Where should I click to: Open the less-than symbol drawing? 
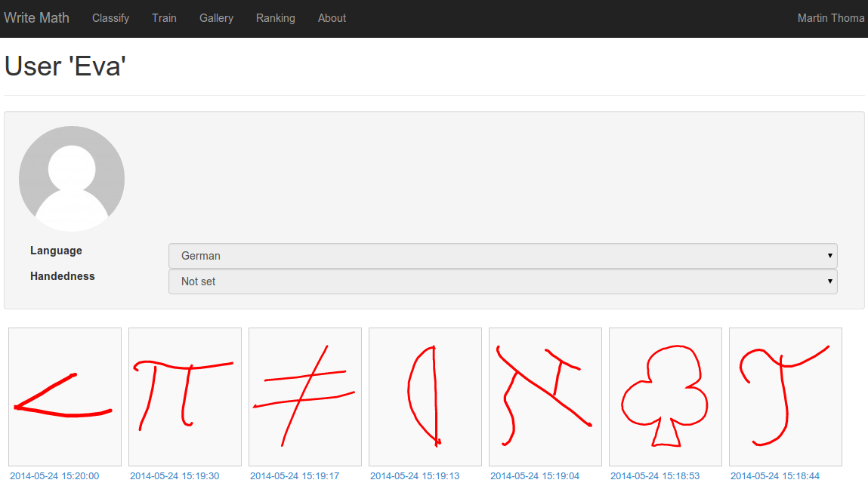(65, 396)
